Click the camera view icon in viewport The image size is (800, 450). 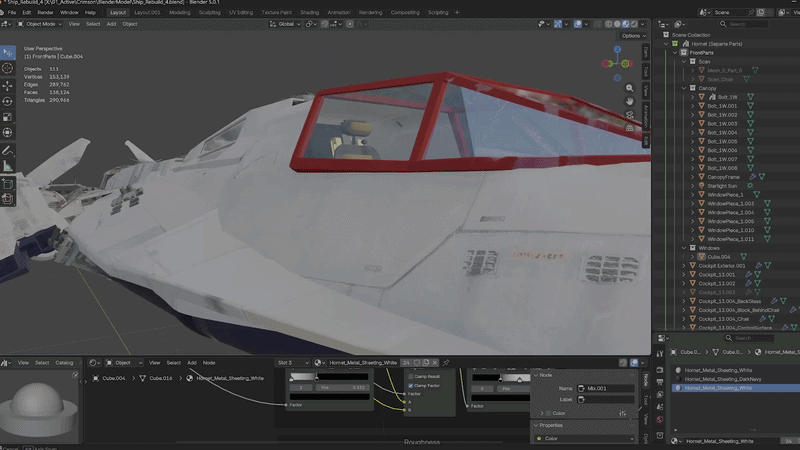click(x=630, y=115)
